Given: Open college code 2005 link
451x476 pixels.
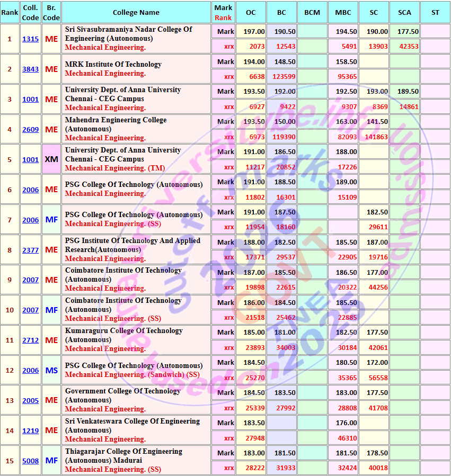Looking at the screenshot, I should [30, 400].
